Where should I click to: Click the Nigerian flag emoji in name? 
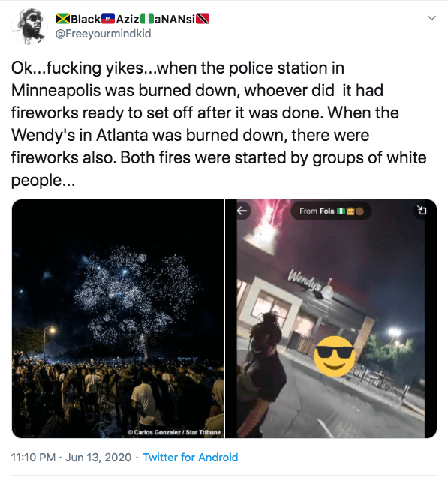pyautogui.click(x=147, y=19)
